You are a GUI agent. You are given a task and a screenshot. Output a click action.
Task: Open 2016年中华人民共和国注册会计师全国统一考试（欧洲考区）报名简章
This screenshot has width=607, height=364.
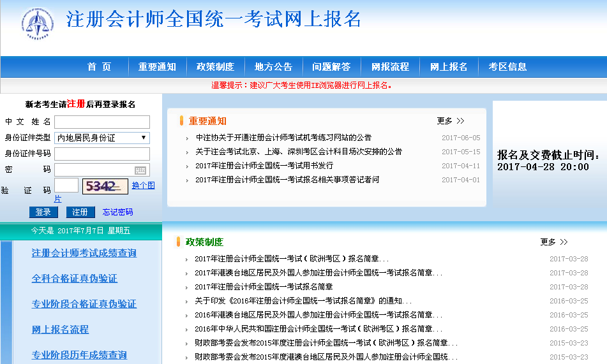click(x=318, y=329)
